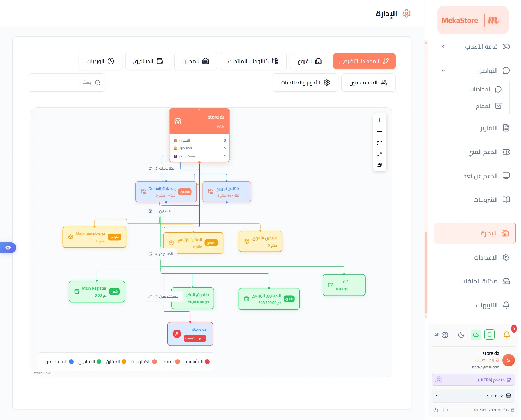Open notifications bell with badge 3
Image resolution: width=521 pixels, height=420 pixels.
pos(507,335)
